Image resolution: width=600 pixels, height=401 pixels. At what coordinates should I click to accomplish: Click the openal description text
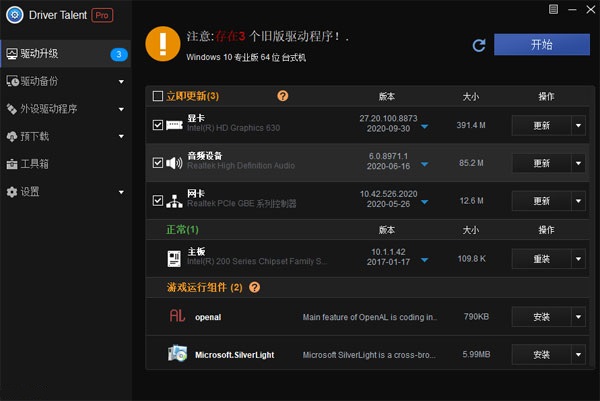pyautogui.click(x=370, y=317)
